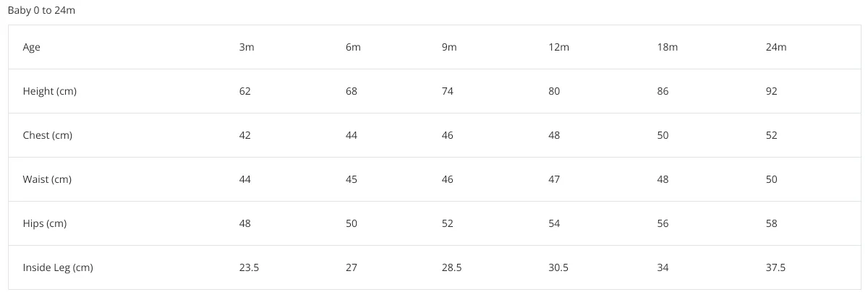The image size is (868, 292).
Task: Click the 3m column header
Action: tap(246, 47)
